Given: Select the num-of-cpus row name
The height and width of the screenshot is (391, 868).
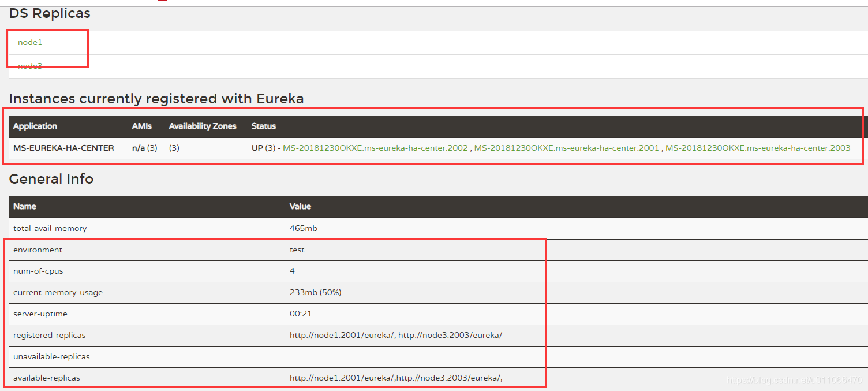Looking at the screenshot, I should coord(38,271).
